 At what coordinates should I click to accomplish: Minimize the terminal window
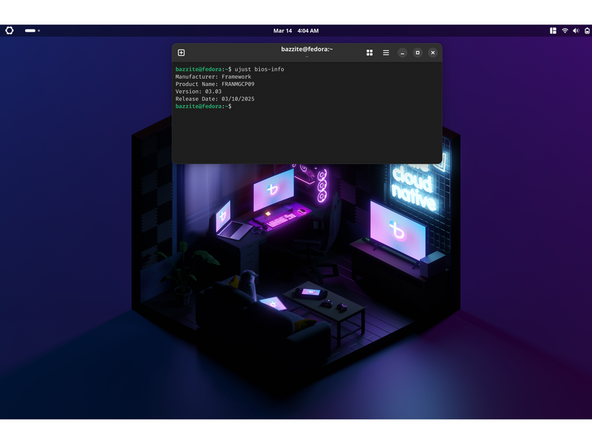(x=402, y=52)
